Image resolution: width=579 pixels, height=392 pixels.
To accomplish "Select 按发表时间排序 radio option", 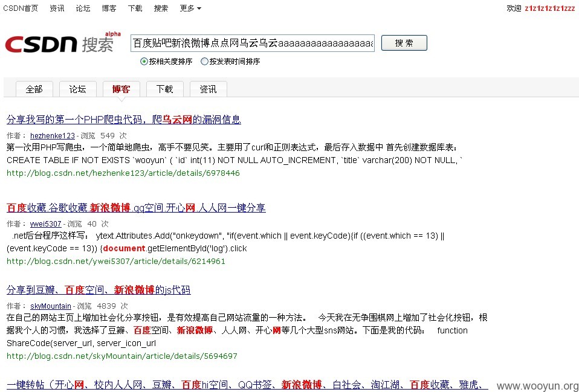I will pos(204,62).
